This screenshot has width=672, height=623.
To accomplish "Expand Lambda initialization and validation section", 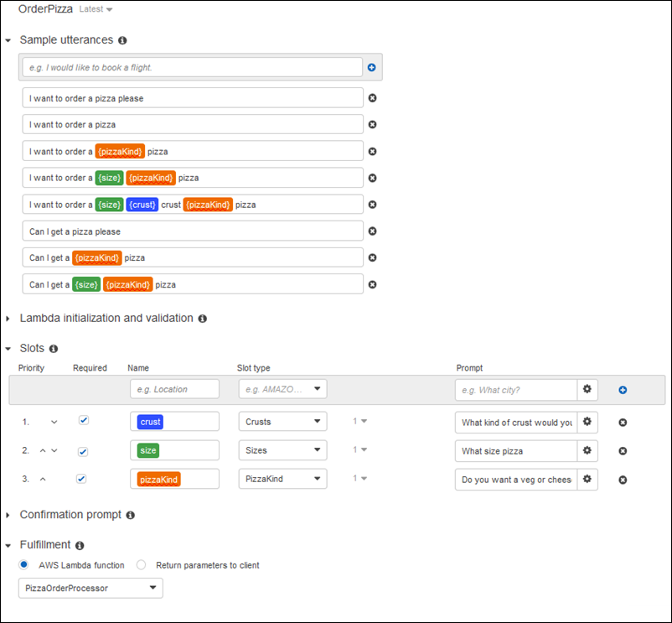I will coord(8,319).
